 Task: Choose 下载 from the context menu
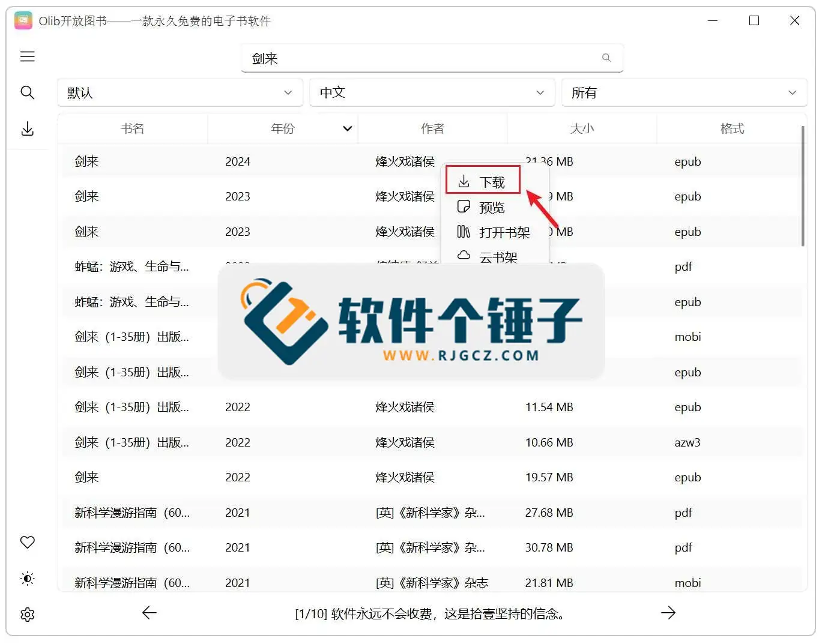pyautogui.click(x=483, y=182)
